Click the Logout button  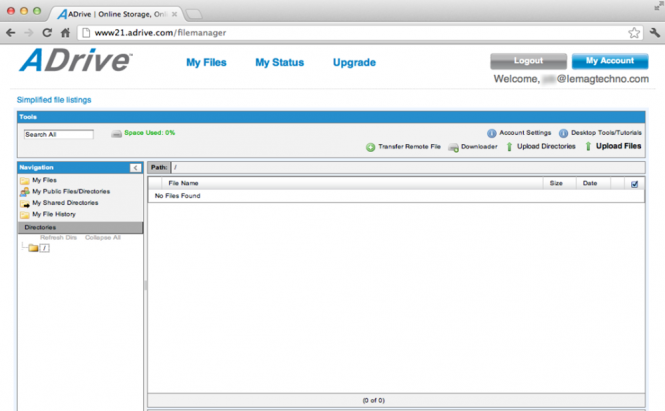pyautogui.click(x=528, y=61)
